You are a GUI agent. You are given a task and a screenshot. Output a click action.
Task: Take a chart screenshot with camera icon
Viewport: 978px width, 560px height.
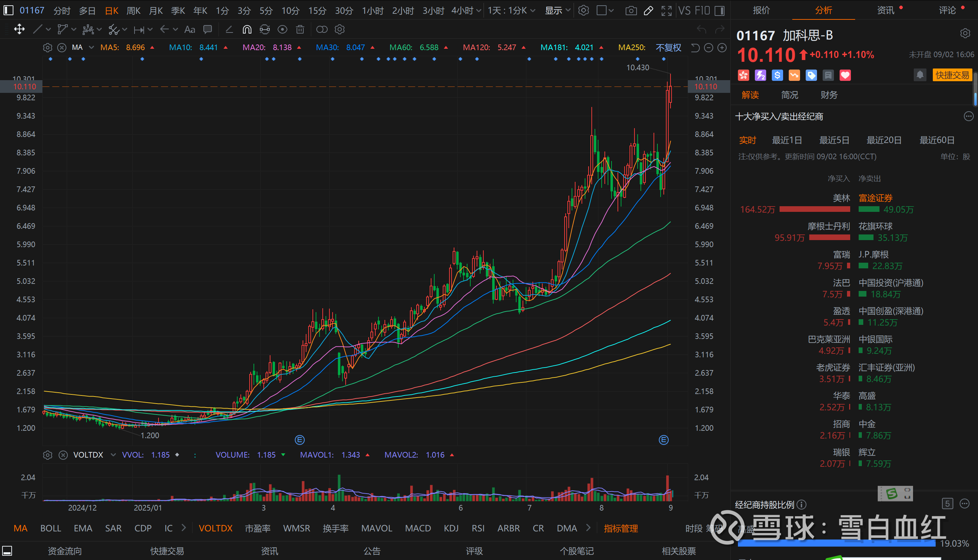click(631, 11)
